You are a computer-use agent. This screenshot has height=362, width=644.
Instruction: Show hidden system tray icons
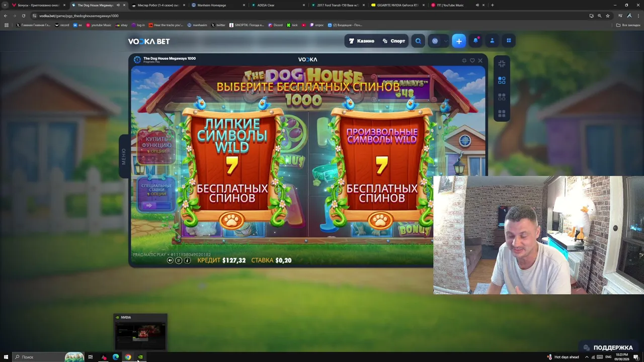tap(586, 357)
